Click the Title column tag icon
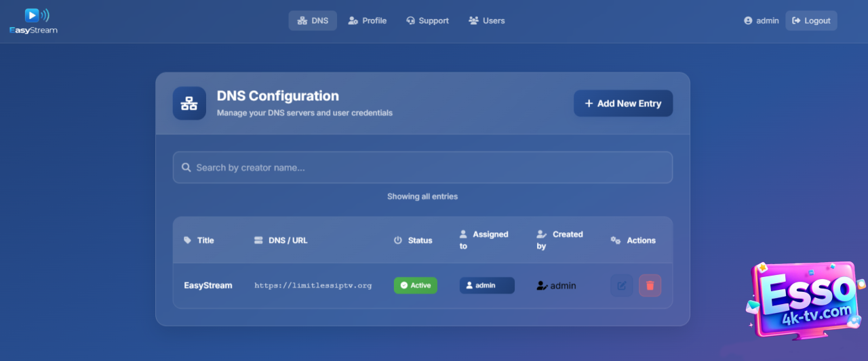The image size is (868, 361). pos(188,240)
